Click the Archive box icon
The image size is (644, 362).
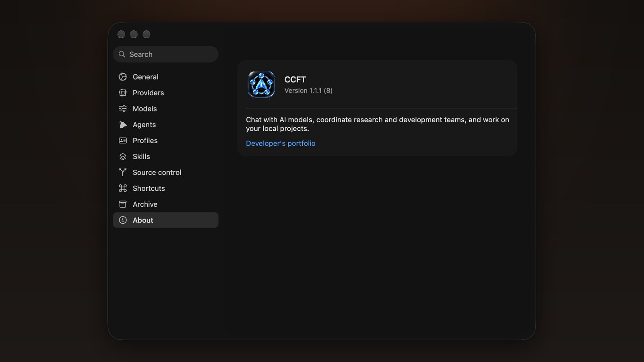point(123,204)
